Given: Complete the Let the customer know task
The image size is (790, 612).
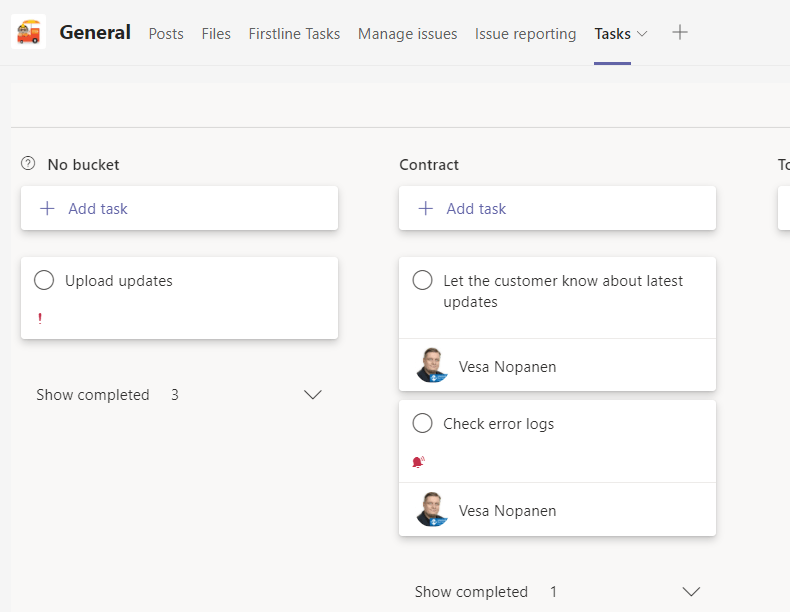Looking at the screenshot, I should [422, 281].
